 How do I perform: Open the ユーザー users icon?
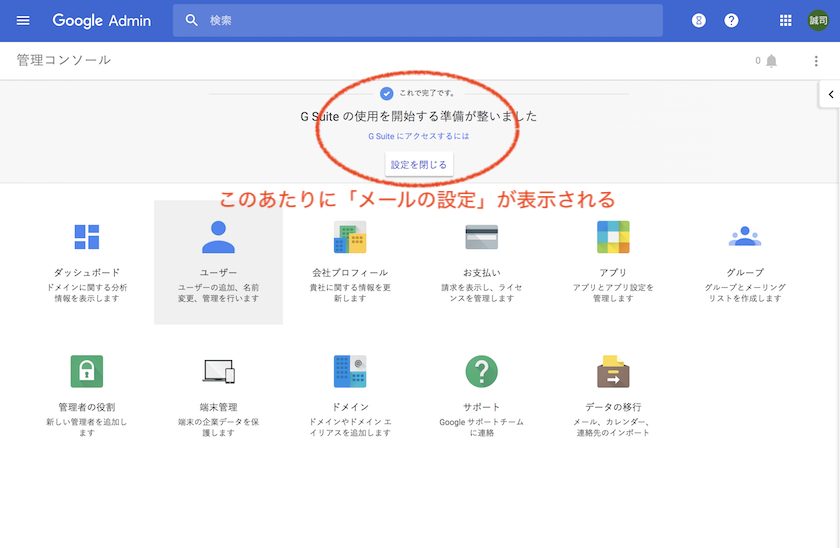[x=219, y=237]
